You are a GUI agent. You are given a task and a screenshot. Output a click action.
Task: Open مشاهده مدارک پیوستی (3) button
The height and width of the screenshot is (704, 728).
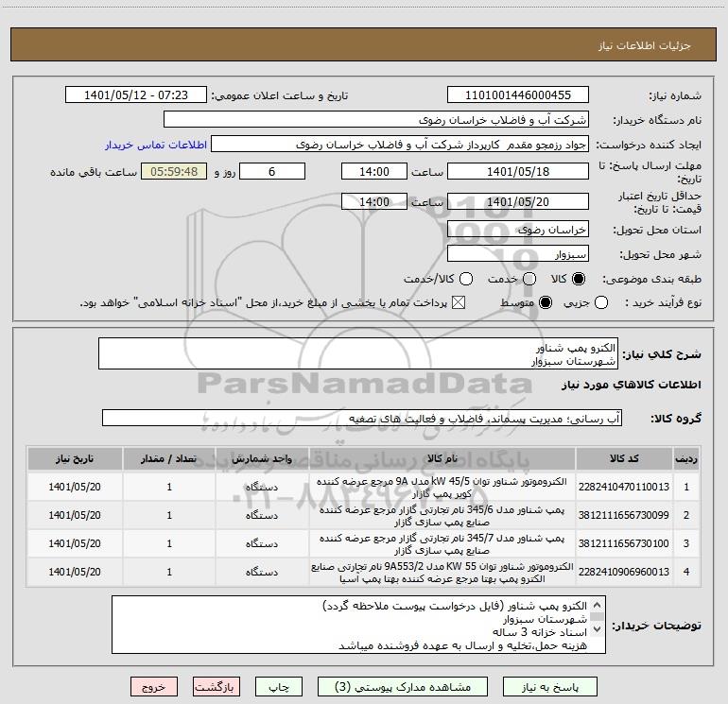[x=403, y=687]
